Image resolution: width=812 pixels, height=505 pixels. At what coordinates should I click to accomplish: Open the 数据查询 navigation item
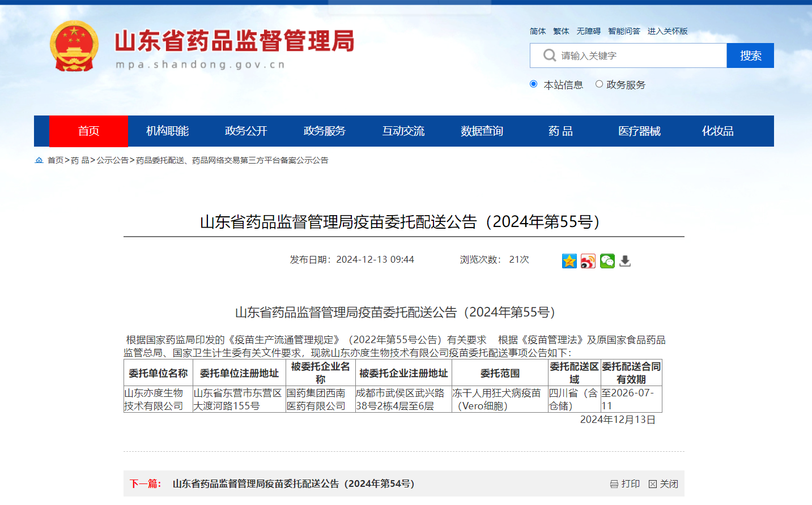coord(482,131)
